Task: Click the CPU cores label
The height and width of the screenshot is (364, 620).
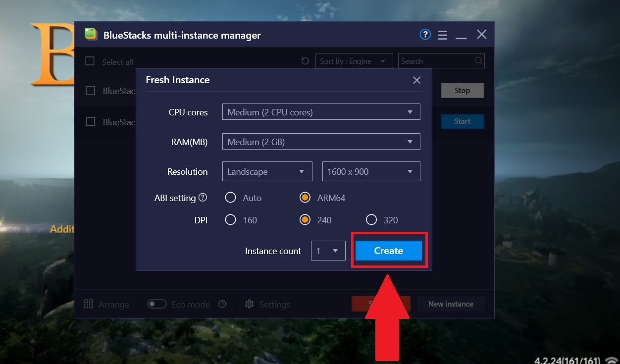Action: click(x=188, y=112)
